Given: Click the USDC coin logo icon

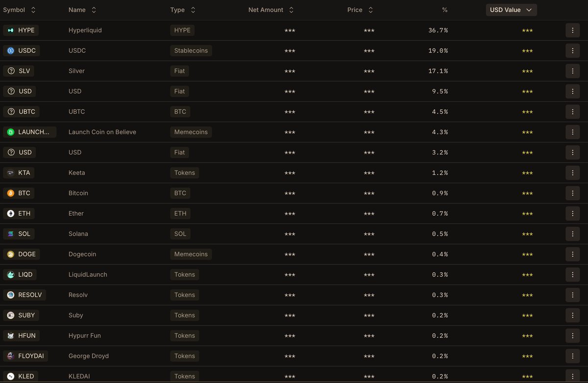Looking at the screenshot, I should click(x=11, y=51).
